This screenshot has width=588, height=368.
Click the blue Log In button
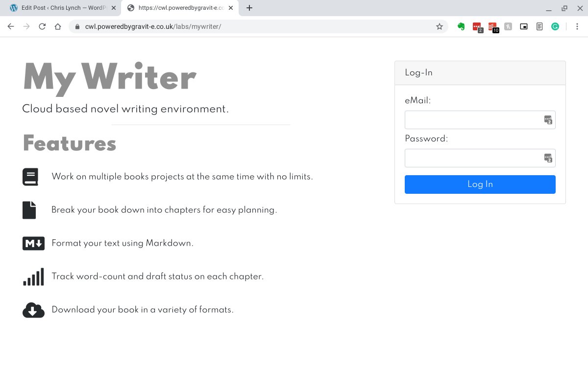480,184
